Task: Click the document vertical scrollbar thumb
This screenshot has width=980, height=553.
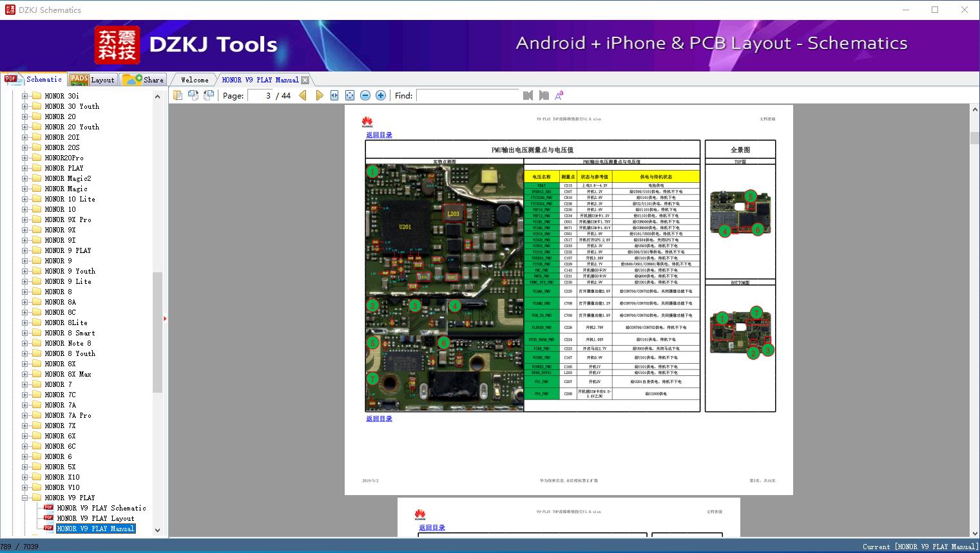Action: [x=974, y=138]
